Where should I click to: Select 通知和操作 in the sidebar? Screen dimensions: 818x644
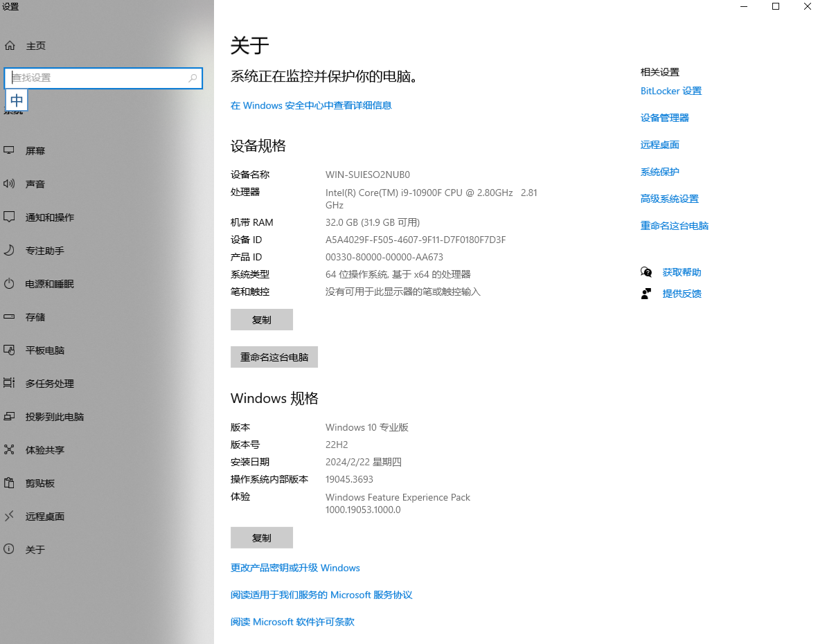click(x=50, y=217)
